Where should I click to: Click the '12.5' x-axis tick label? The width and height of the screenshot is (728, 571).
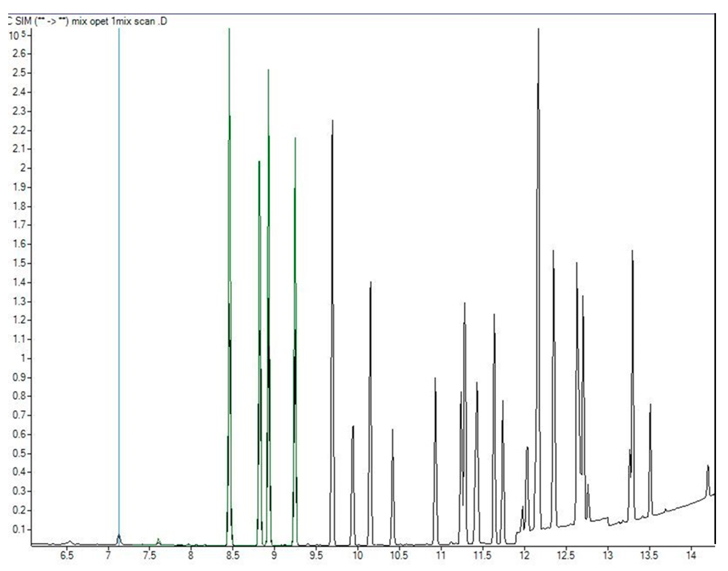tap(566, 556)
